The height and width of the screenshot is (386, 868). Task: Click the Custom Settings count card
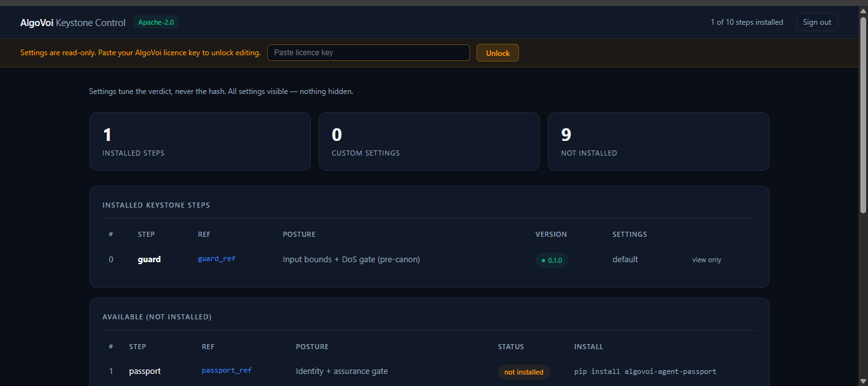click(x=429, y=142)
